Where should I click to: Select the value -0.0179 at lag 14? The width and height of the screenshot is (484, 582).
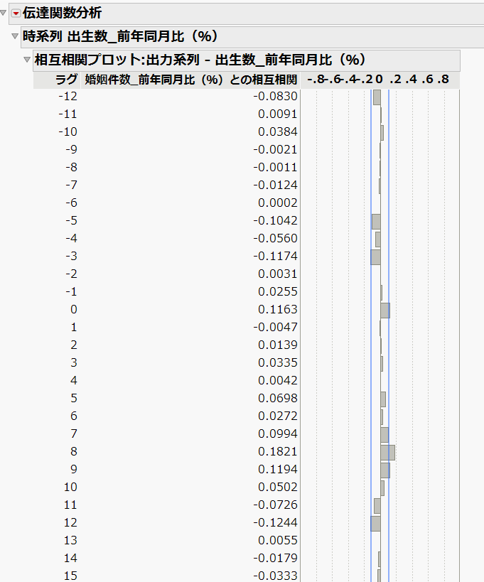(275, 558)
